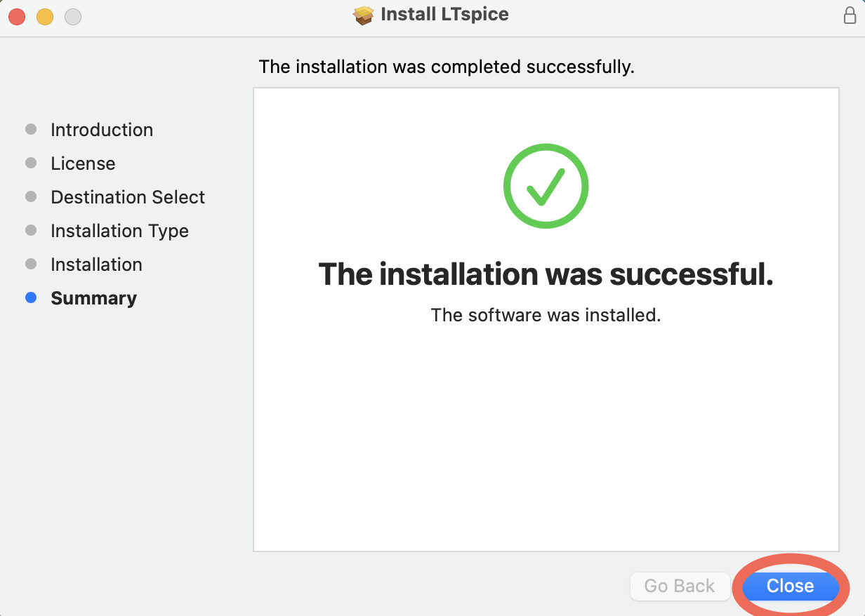Click the gray zoom window button
The height and width of the screenshot is (616, 865).
tap(73, 17)
